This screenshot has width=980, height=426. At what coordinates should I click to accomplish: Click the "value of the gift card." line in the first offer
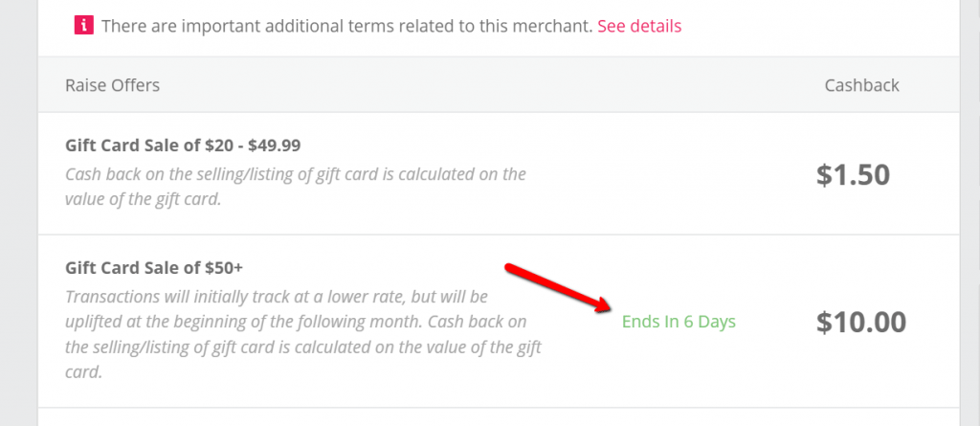(143, 197)
